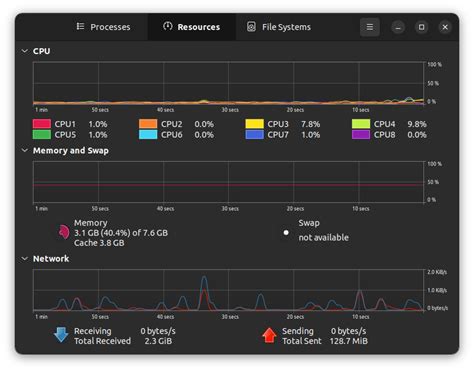This screenshot has height=371, width=474.
Task: Click the 'Total Received' label
Action: coord(102,341)
